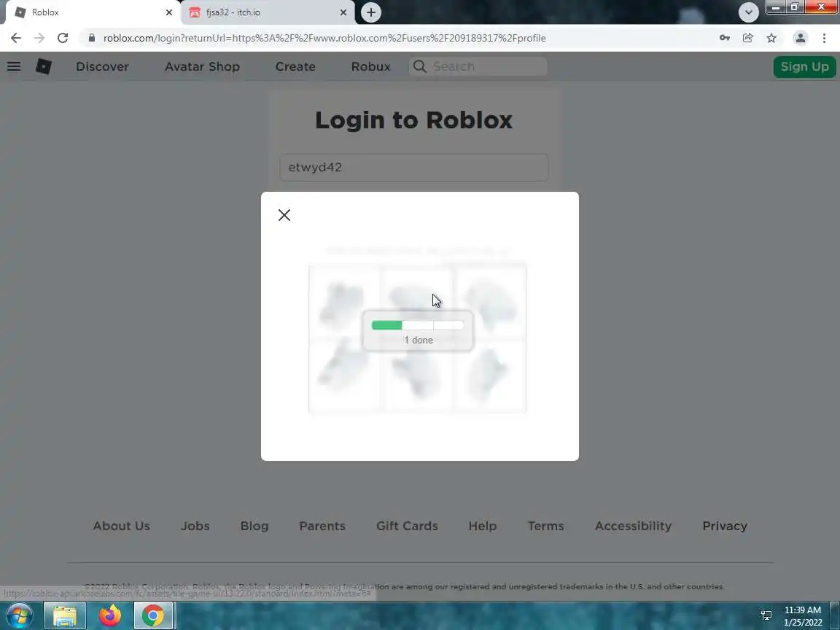This screenshot has height=630, width=840.
Task: Minimize the Chrome window
Action: [775, 7]
